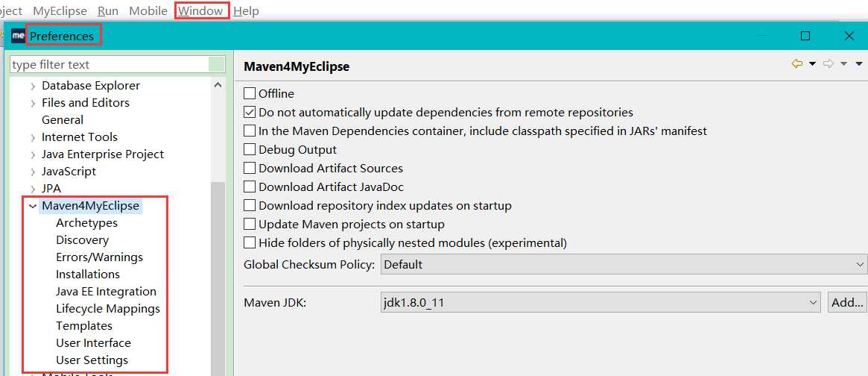Open the Window menu
Viewport: 868px width, 376px height.
pyautogui.click(x=200, y=10)
